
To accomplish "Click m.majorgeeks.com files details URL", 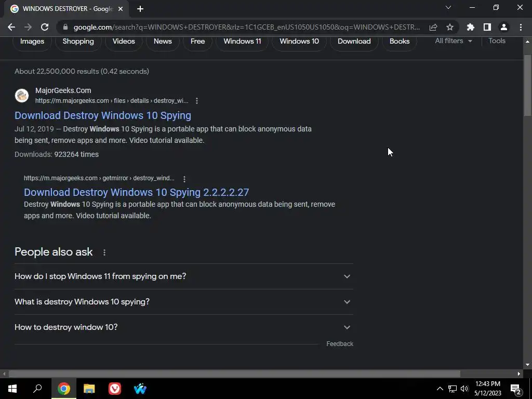I will tap(112, 101).
